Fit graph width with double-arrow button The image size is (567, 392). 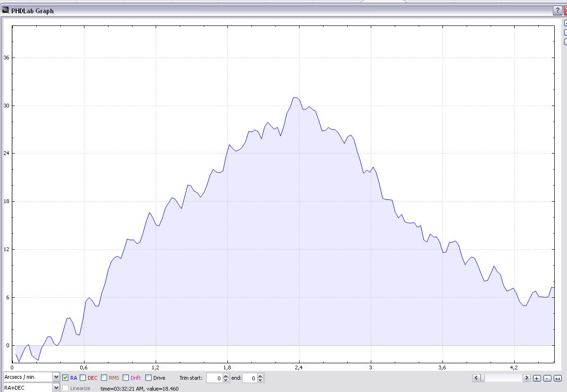coord(558,378)
